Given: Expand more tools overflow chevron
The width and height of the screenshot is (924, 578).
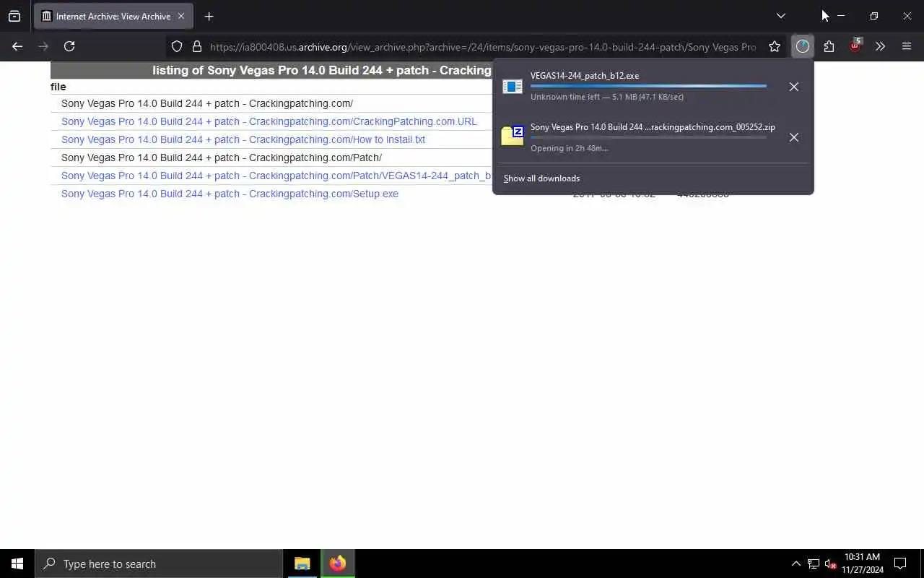Looking at the screenshot, I should click(880, 46).
